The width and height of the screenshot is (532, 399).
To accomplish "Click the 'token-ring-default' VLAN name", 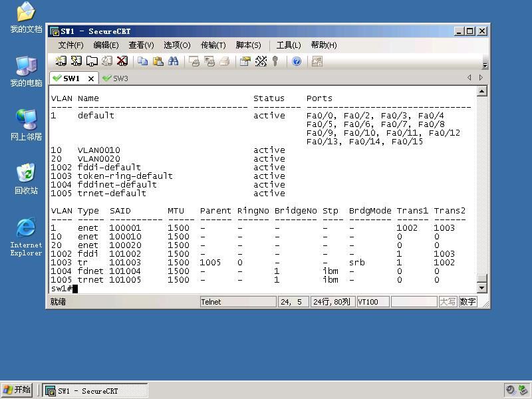I will pyautogui.click(x=125, y=176).
